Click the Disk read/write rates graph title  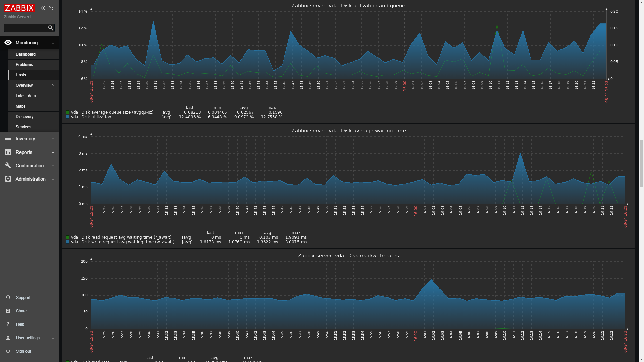(x=348, y=256)
